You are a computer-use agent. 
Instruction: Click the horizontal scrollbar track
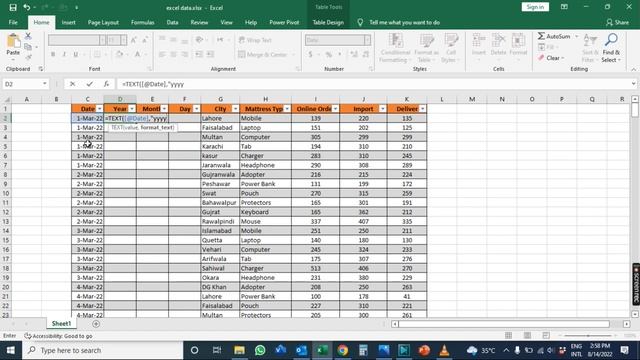tap(504, 324)
